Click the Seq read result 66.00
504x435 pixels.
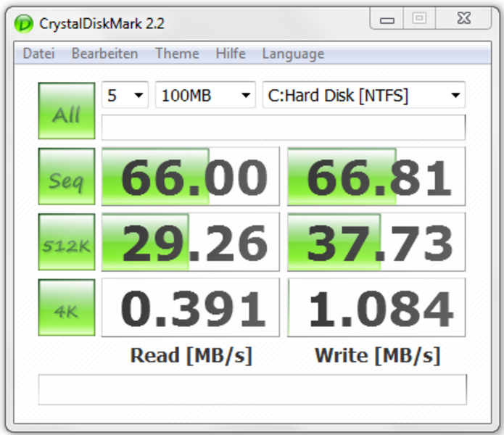[191, 176]
